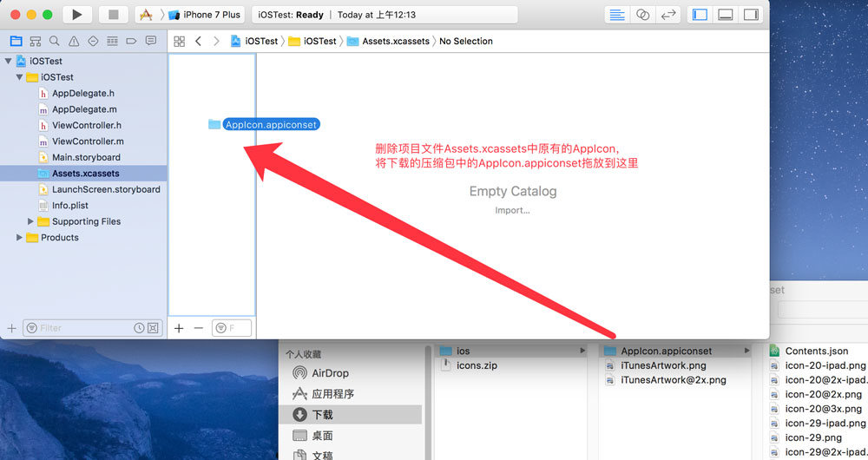Switch to the Version editor
Viewport: 868px width, 460px height.
coord(668,15)
